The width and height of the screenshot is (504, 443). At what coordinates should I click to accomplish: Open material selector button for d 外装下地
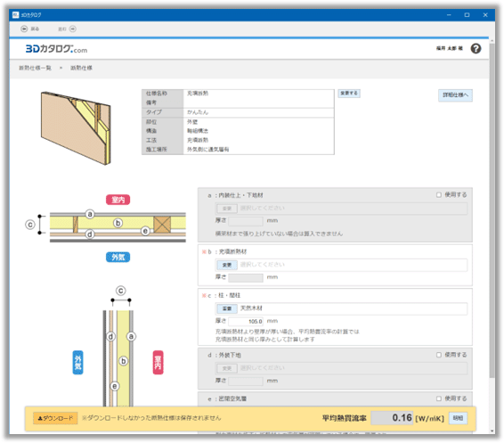(x=227, y=368)
